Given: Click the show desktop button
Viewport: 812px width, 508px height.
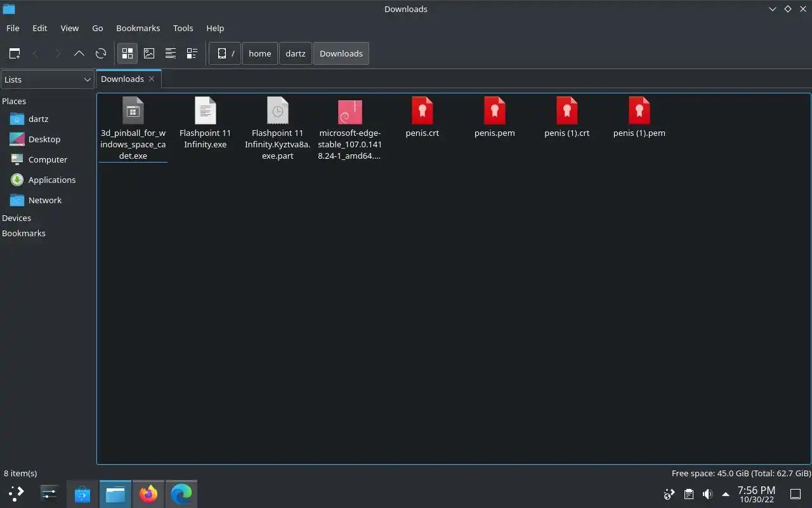Looking at the screenshot, I should 796,494.
